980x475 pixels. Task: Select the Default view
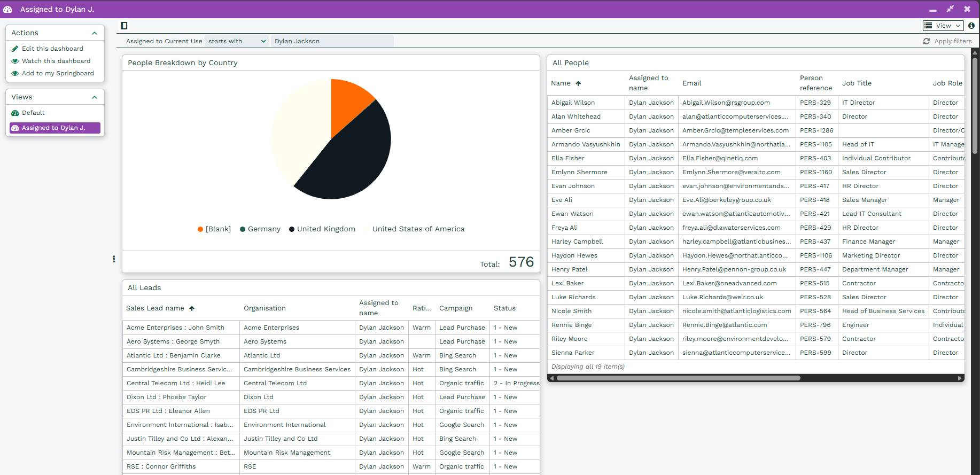(33, 113)
